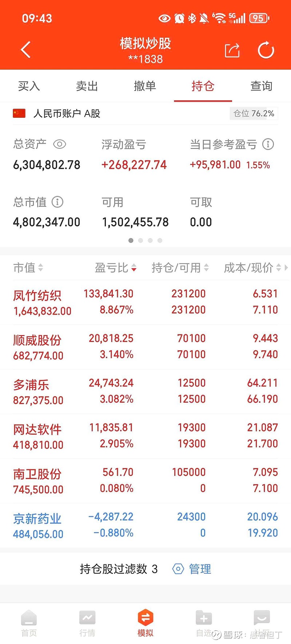Open the share icon in header
291x644 pixels.
[x=232, y=50]
